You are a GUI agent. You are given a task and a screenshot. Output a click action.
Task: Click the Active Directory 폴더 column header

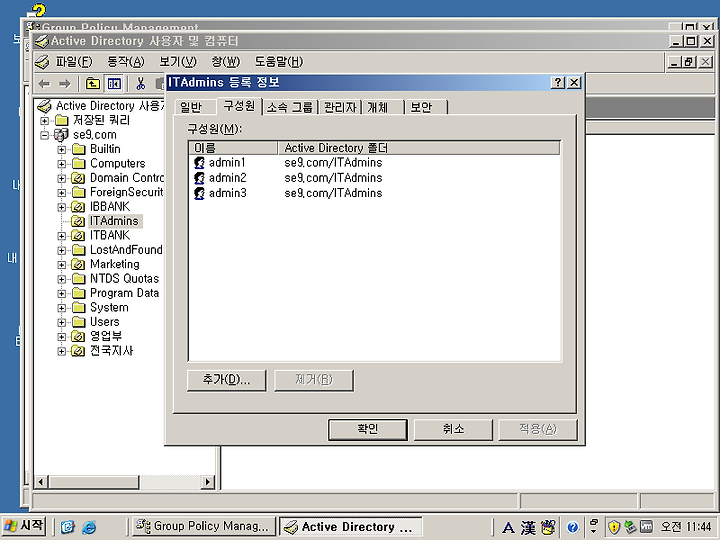[x=419, y=148]
